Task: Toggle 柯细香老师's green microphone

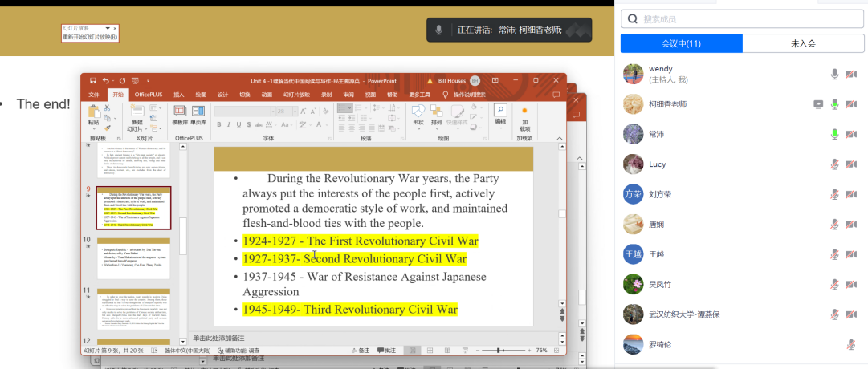Action: 835,104
